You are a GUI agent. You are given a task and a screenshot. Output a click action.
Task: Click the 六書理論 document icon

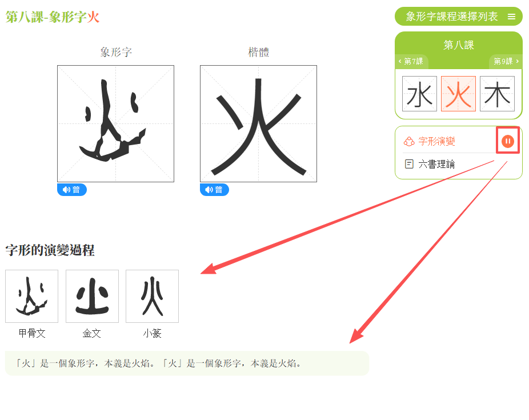point(409,165)
